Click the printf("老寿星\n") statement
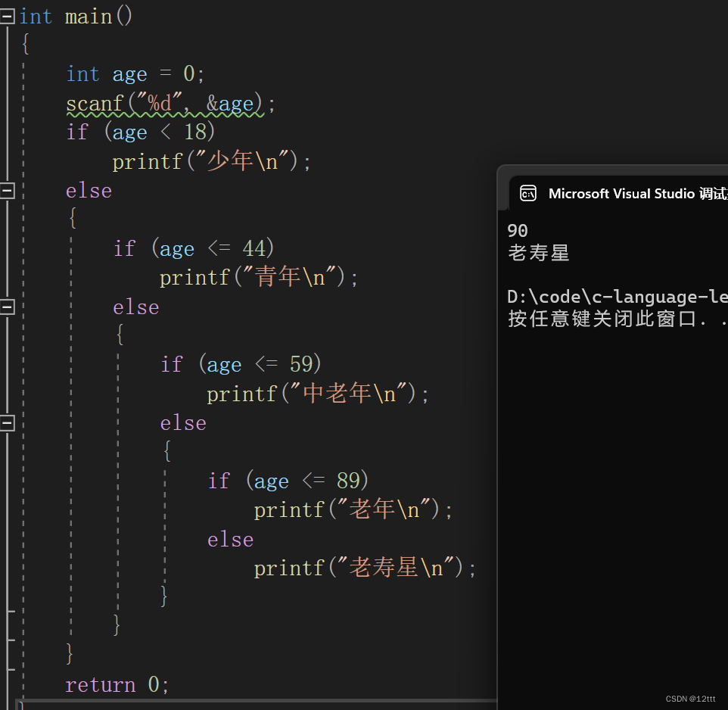 [365, 568]
